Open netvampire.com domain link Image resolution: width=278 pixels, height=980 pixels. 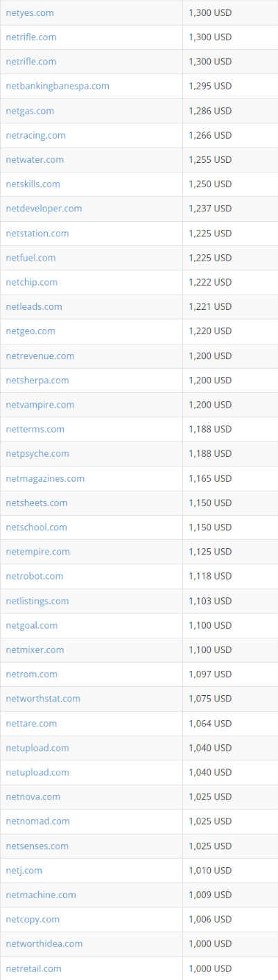(x=40, y=405)
